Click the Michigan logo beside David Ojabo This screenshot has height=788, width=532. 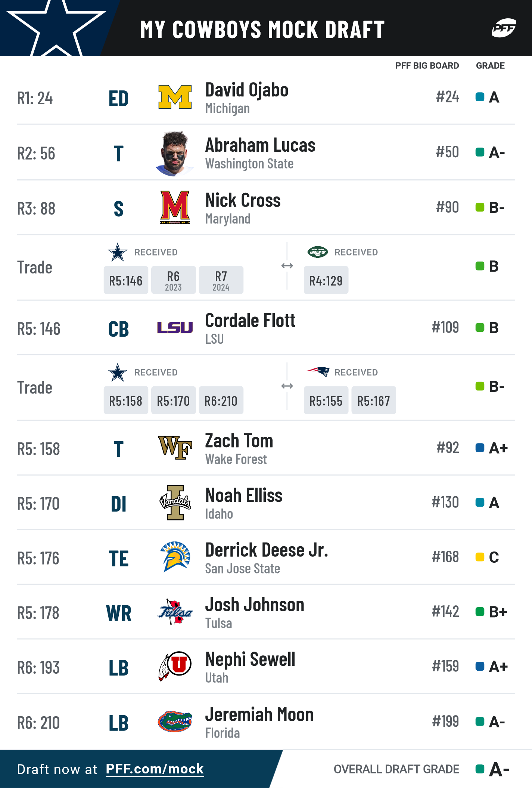coord(175,97)
